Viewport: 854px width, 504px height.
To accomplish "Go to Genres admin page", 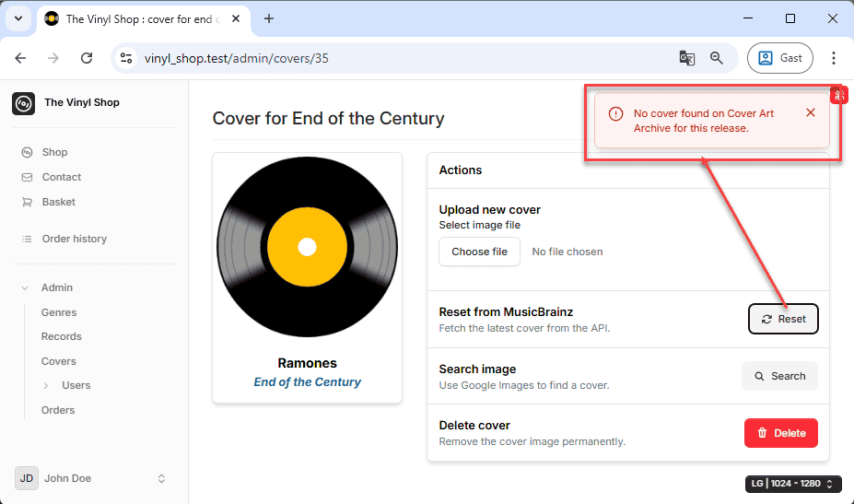I will pos(59,312).
